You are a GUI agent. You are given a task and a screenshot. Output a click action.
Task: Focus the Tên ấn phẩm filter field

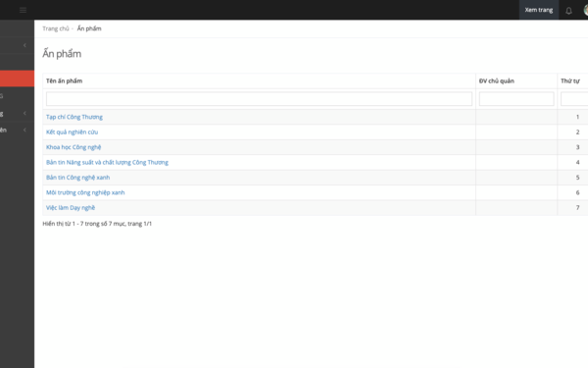pyautogui.click(x=259, y=99)
